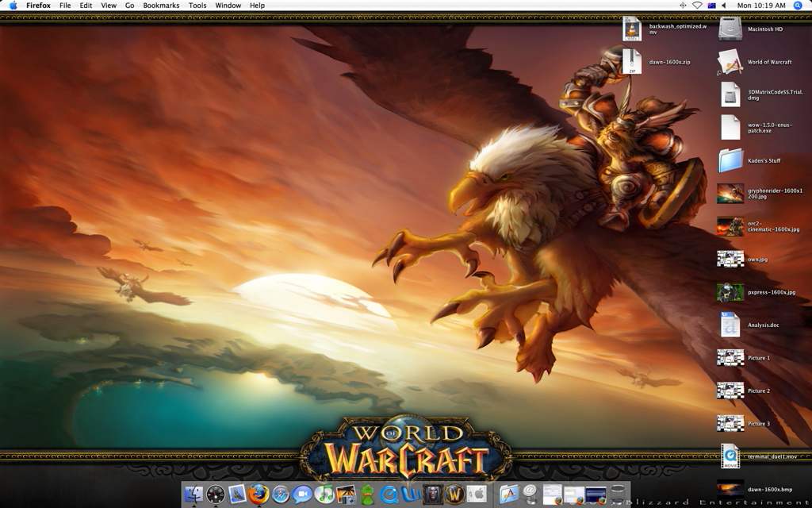Open the Apple menu

(x=13, y=6)
